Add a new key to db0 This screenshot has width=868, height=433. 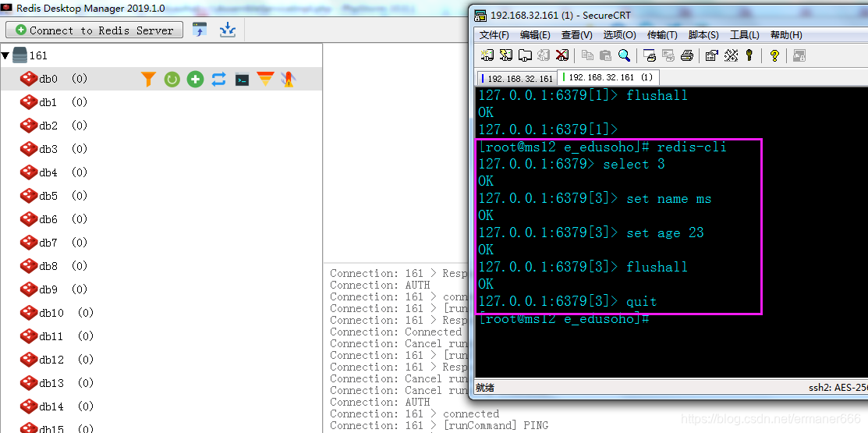click(x=196, y=79)
